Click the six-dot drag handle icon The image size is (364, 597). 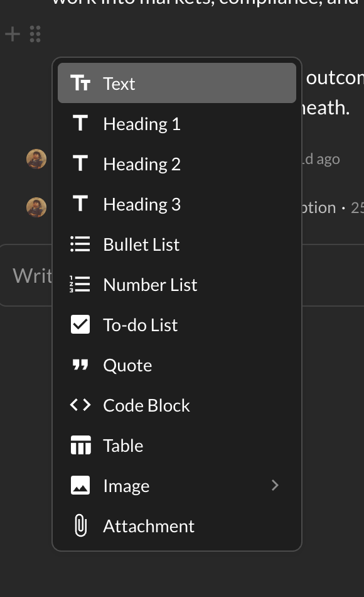tap(35, 34)
